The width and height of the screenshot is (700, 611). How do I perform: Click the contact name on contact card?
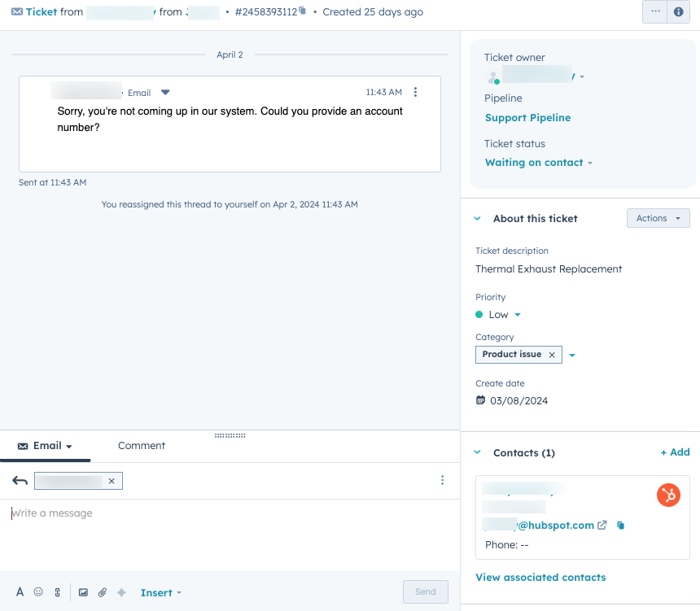pyautogui.click(x=523, y=488)
